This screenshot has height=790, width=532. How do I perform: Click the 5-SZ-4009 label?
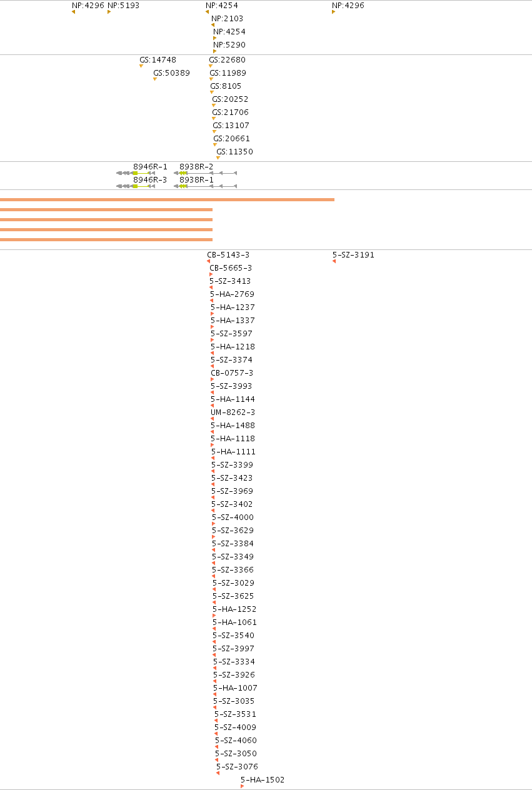[235, 727]
